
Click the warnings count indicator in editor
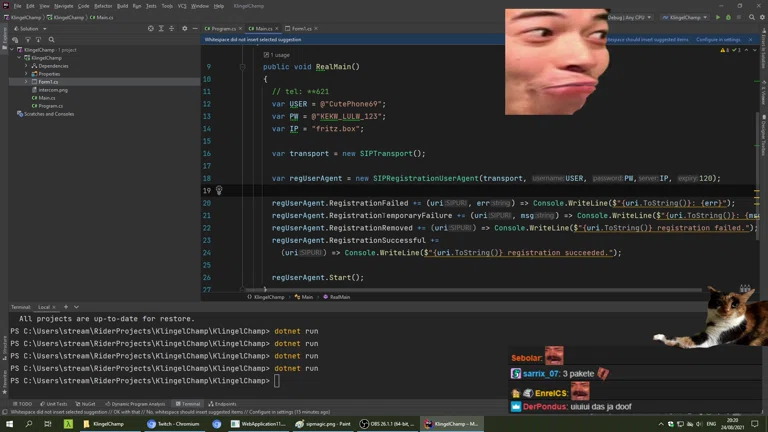(x=724, y=50)
